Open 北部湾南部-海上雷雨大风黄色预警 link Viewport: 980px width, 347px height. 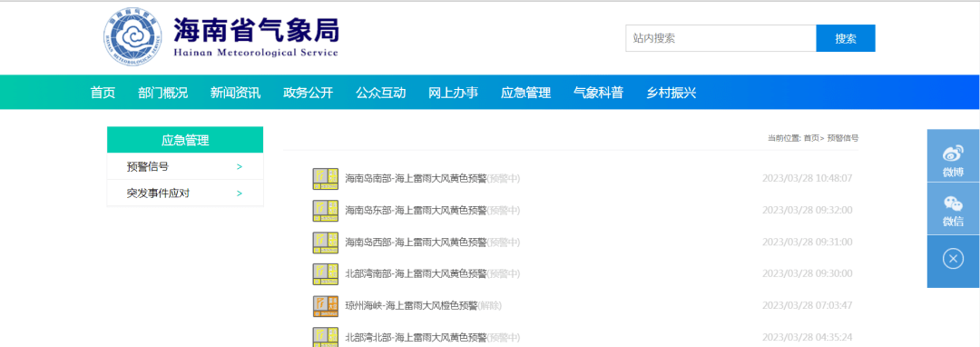pos(416,273)
